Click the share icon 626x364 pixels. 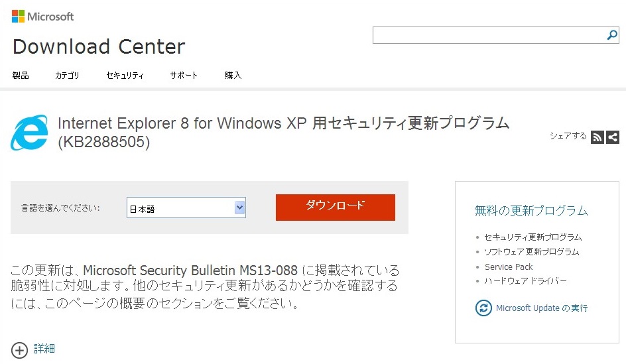click(613, 137)
